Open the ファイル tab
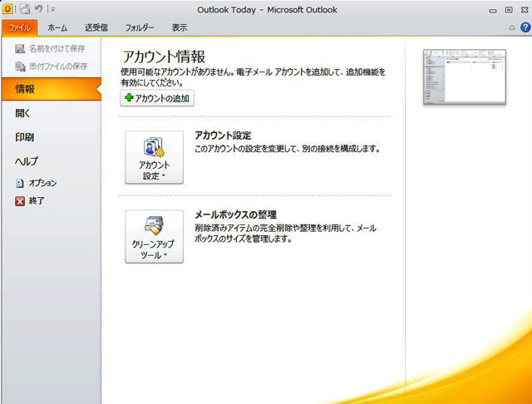 pyautogui.click(x=19, y=27)
